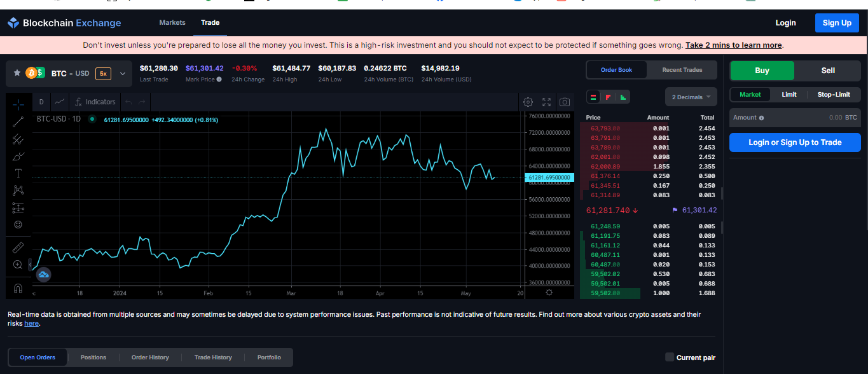Open the text annotation tool
Viewport: 868px width, 374px height.
pos(18,173)
